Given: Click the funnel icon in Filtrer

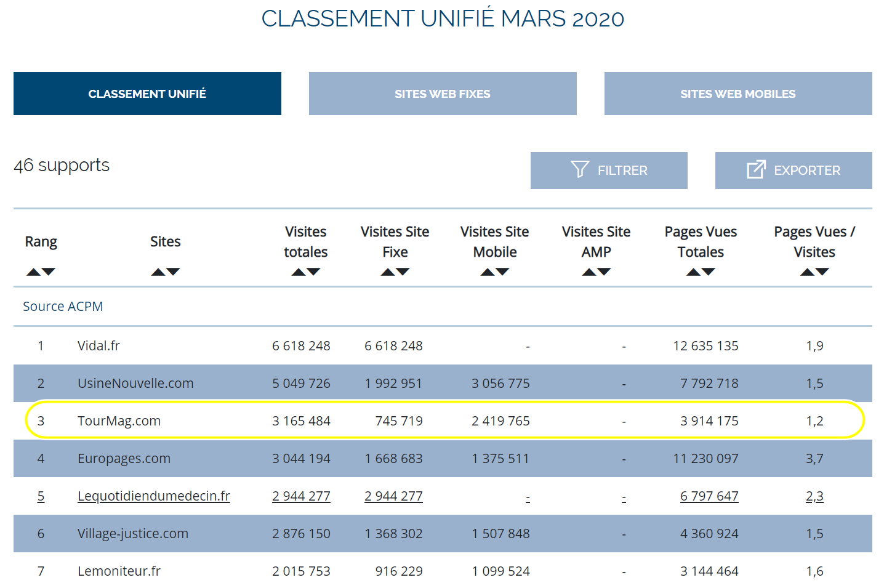Looking at the screenshot, I should pyautogui.click(x=579, y=169).
